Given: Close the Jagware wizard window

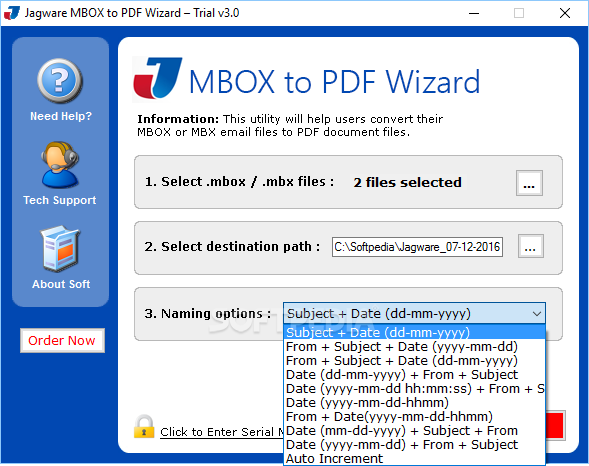Looking at the screenshot, I should 565,13.
